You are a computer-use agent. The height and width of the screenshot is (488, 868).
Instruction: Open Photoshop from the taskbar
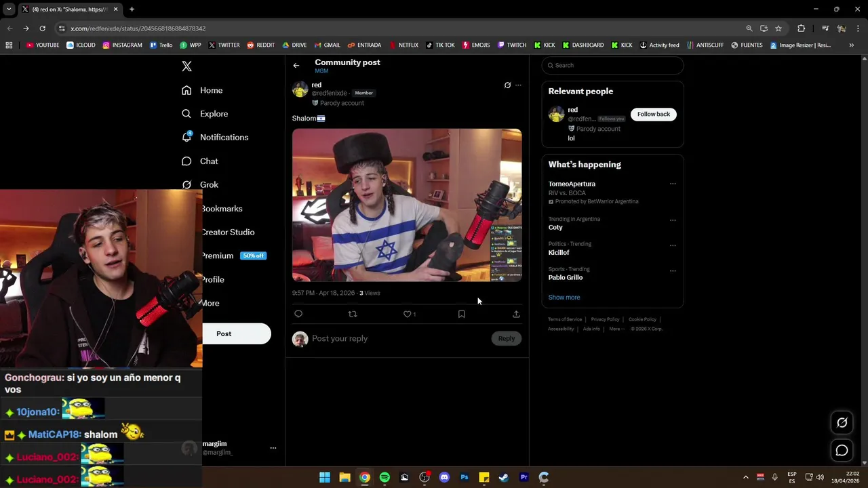click(x=465, y=477)
